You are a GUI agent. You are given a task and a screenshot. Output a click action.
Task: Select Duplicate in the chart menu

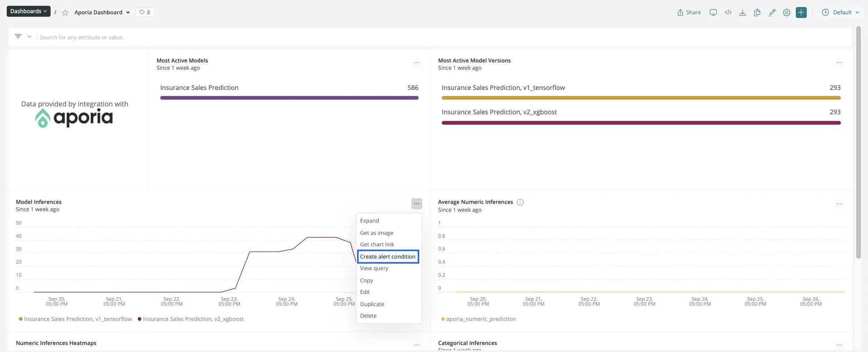point(389,304)
